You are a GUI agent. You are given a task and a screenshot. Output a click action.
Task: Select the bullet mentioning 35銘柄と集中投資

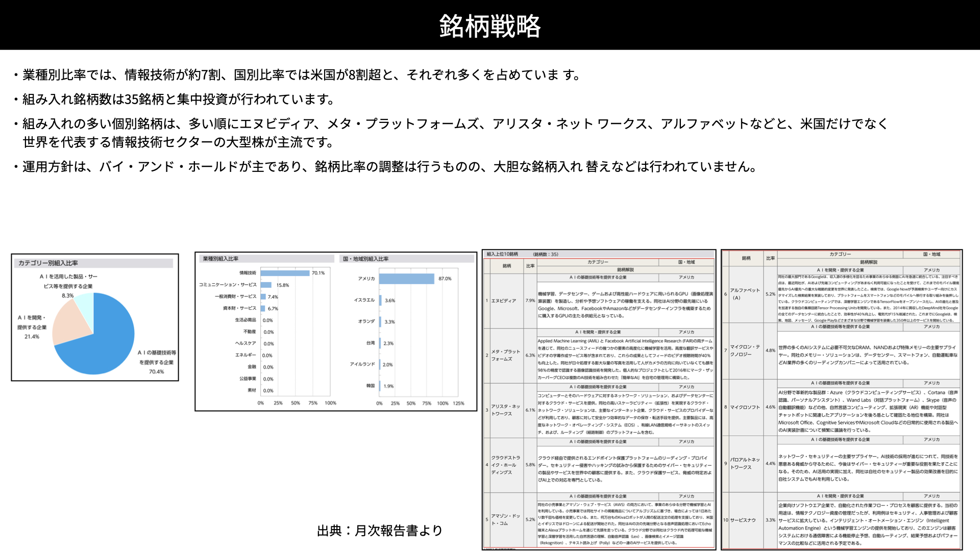click(174, 99)
